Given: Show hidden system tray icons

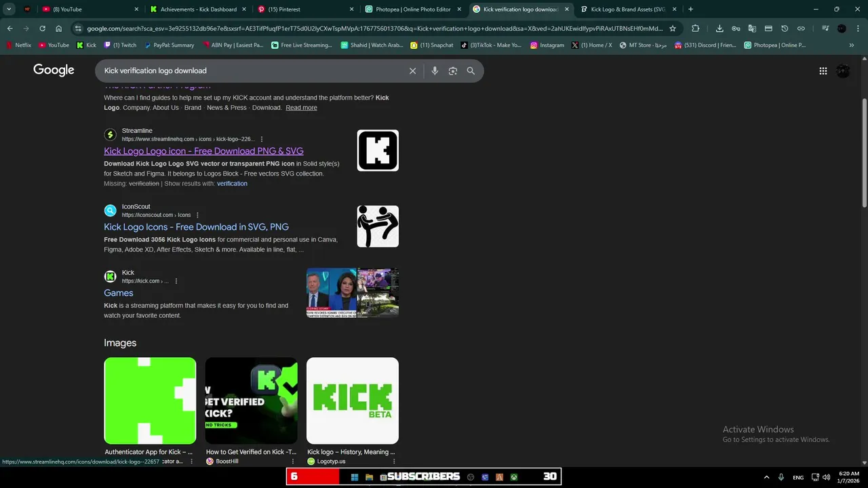Looking at the screenshot, I should [766, 477].
